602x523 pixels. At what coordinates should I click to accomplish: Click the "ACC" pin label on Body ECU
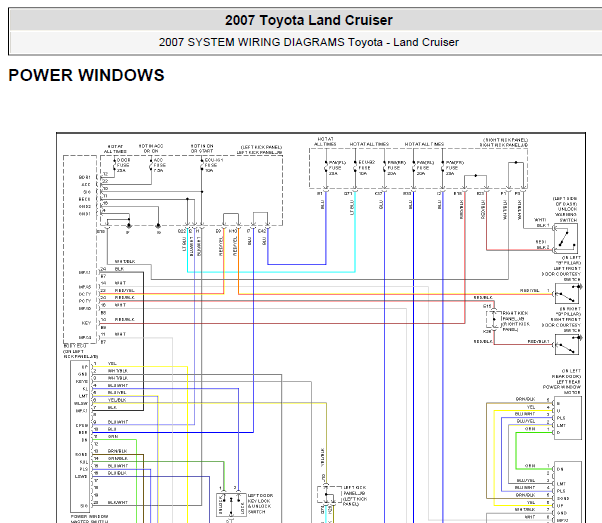click(86, 185)
